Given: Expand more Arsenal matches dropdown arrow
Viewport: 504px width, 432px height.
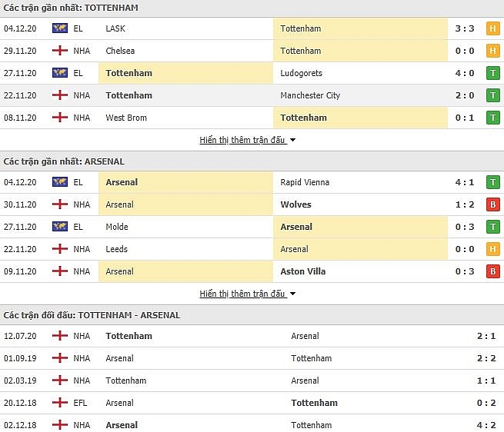Looking at the screenshot, I should (292, 294).
